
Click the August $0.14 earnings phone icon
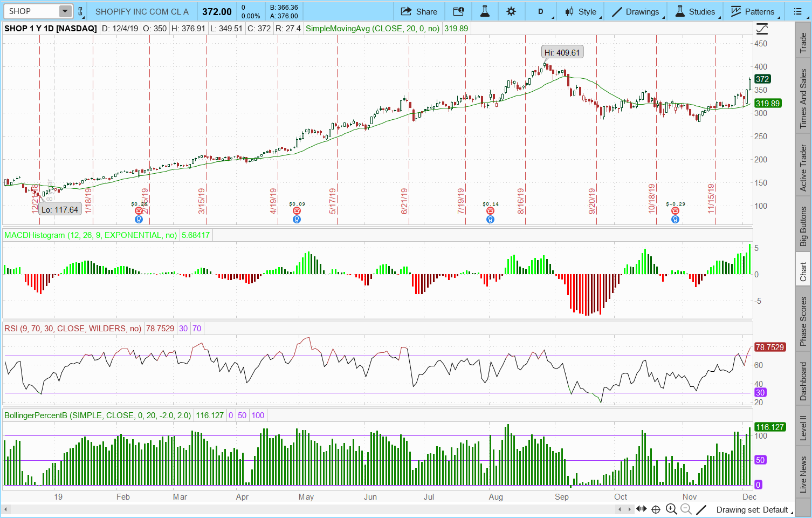tap(490, 211)
